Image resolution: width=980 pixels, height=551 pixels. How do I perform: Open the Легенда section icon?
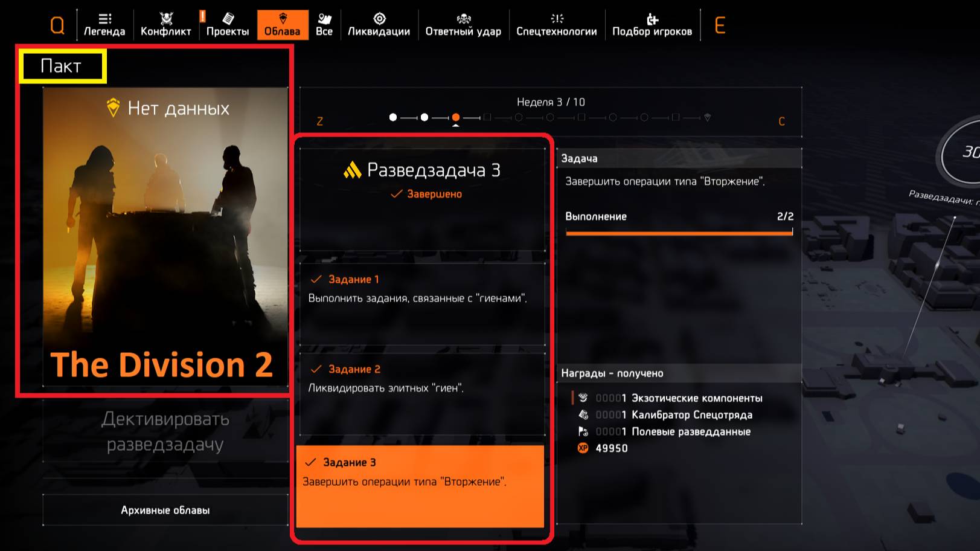(x=104, y=18)
